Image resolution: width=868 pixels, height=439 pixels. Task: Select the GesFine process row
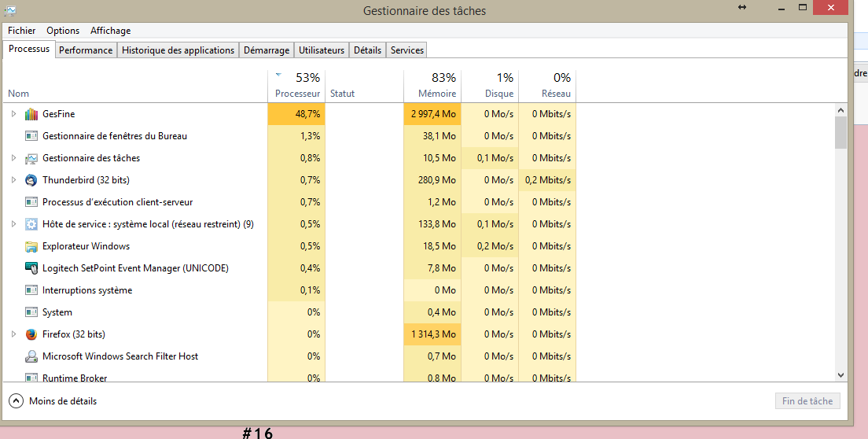pos(289,114)
